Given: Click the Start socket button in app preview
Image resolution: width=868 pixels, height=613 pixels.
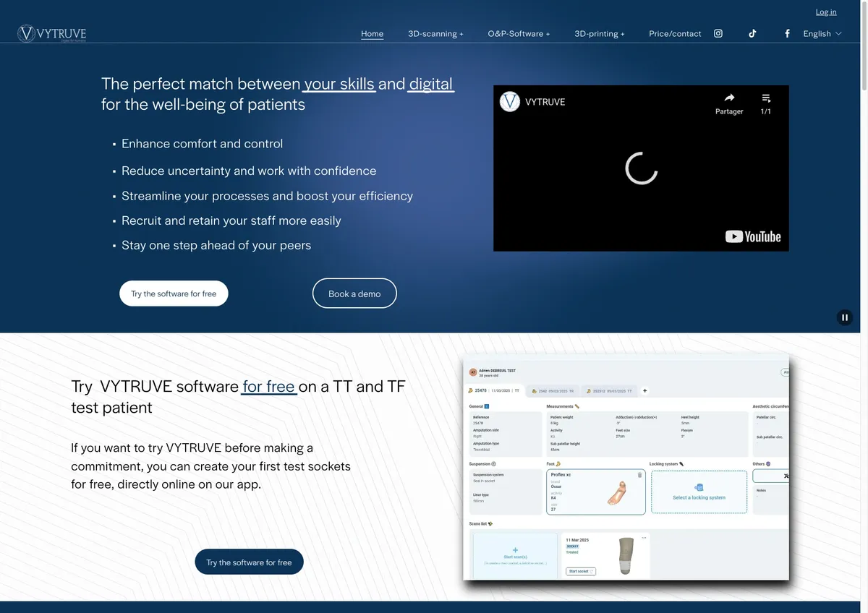Looking at the screenshot, I should coord(581,571).
